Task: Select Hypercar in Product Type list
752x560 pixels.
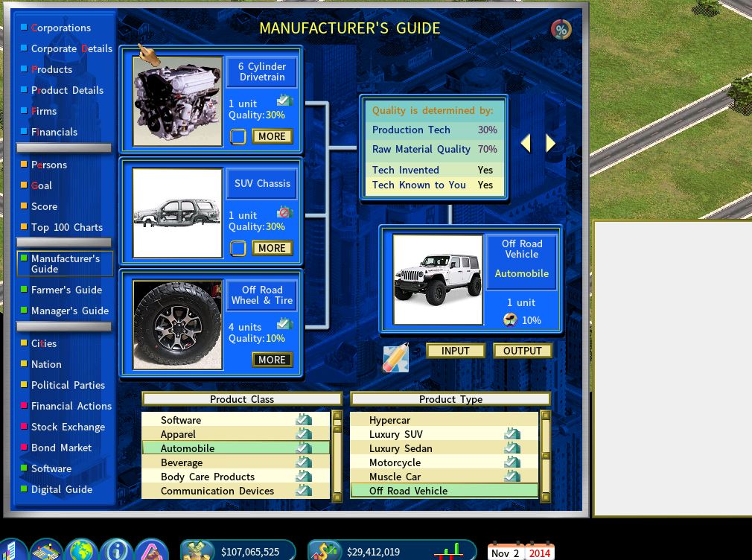Action: click(x=444, y=420)
